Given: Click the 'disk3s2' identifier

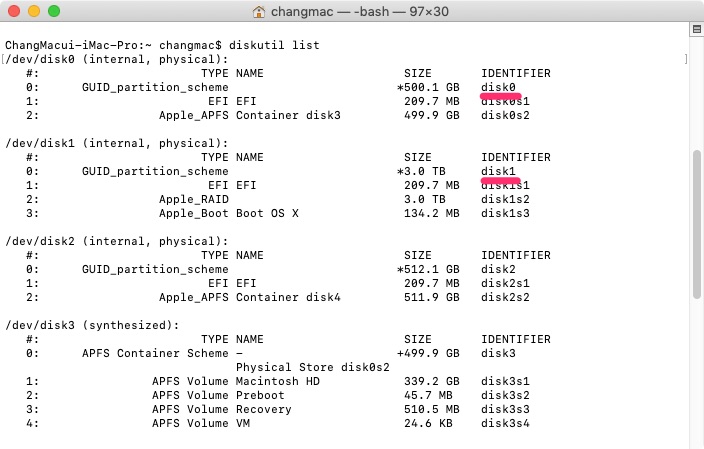Looking at the screenshot, I should (x=505, y=395).
